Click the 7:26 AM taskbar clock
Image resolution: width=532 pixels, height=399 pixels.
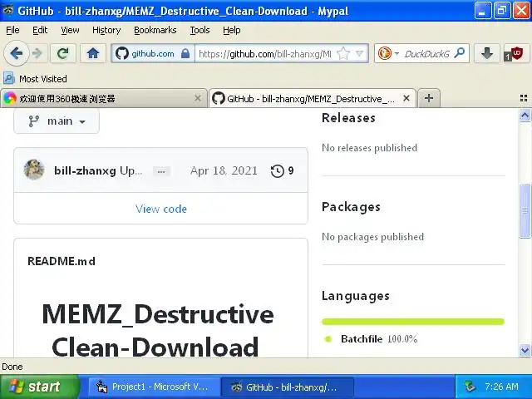pos(501,387)
